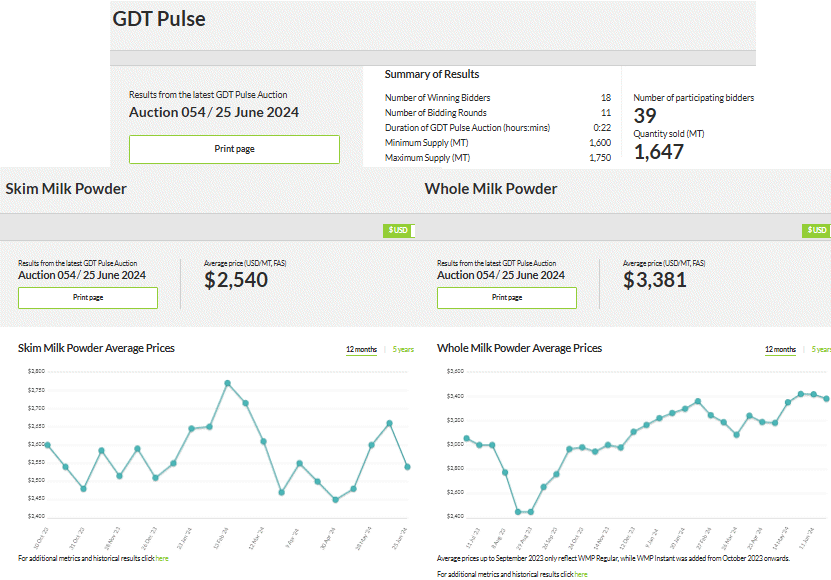This screenshot has height=580, width=831.
Task: Click the Number of Bidding Rounds value 11
Action: click(x=606, y=112)
